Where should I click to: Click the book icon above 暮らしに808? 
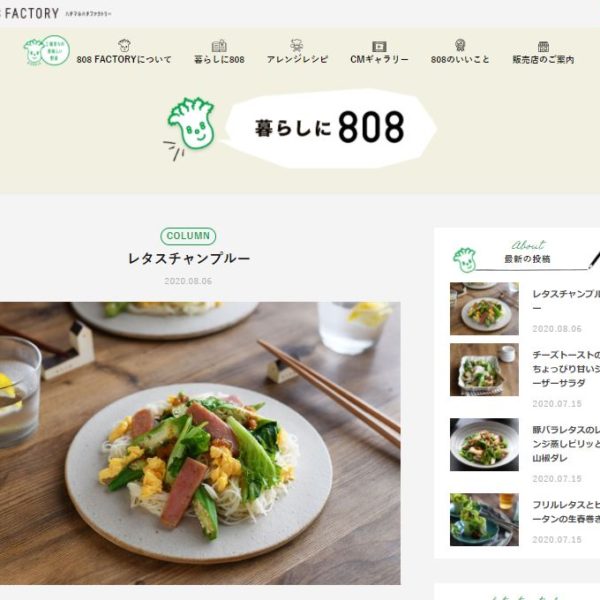pyautogui.click(x=219, y=46)
